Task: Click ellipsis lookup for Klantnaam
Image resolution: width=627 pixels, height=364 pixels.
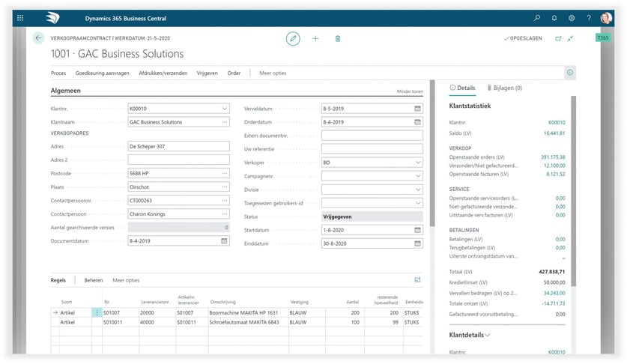Action: tap(224, 122)
